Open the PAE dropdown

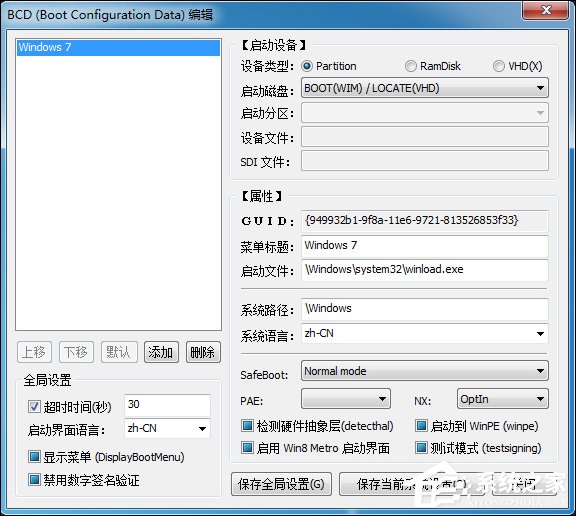(346, 399)
